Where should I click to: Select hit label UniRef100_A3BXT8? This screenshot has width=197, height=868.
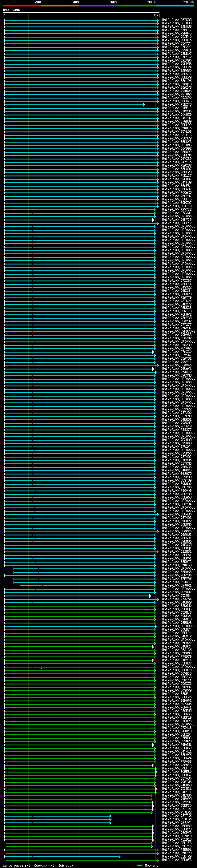[177, 104]
